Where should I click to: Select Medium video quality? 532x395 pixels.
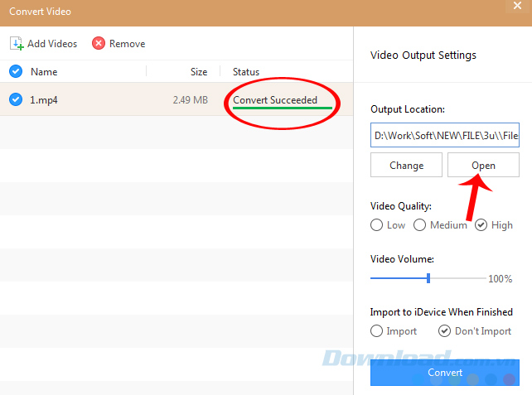420,225
